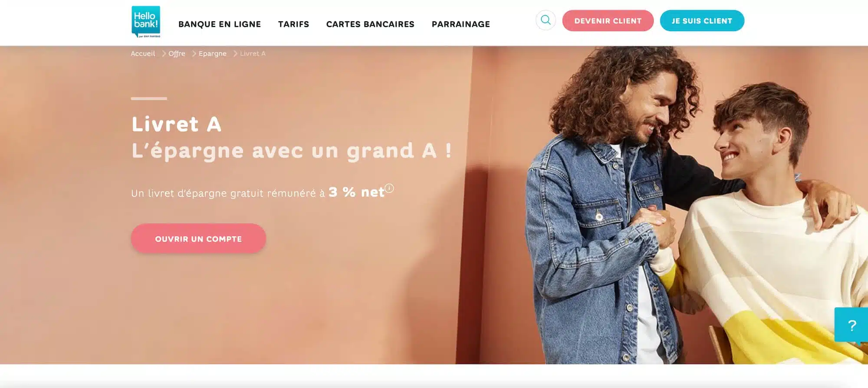Open the search magnifier icon
Screen dimensions: 868x388
pos(546,20)
